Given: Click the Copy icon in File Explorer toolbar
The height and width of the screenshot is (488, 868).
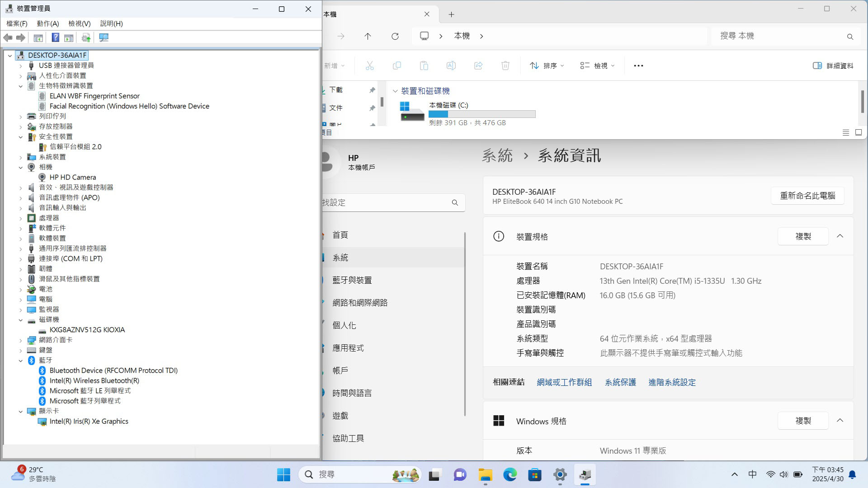Looking at the screenshot, I should click(x=396, y=66).
